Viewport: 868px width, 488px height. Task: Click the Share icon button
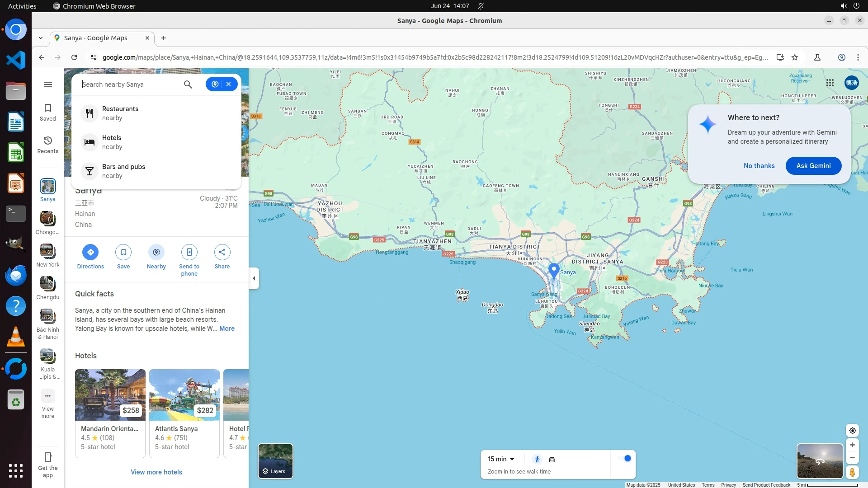coord(222,252)
